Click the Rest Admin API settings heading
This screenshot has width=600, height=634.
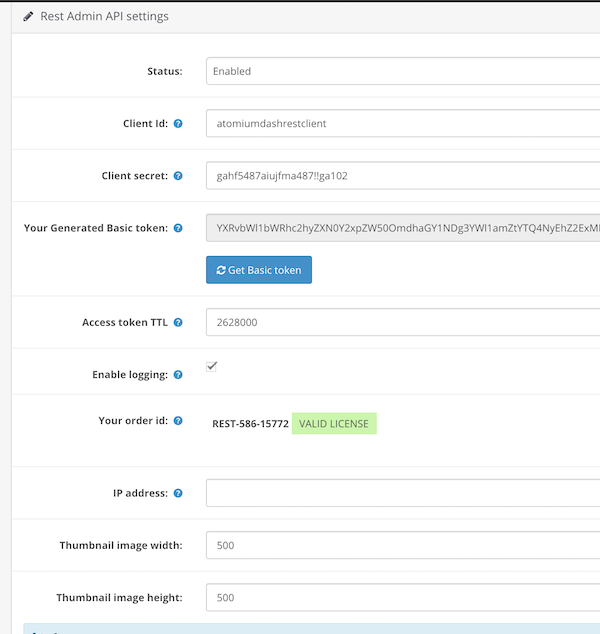(104, 16)
